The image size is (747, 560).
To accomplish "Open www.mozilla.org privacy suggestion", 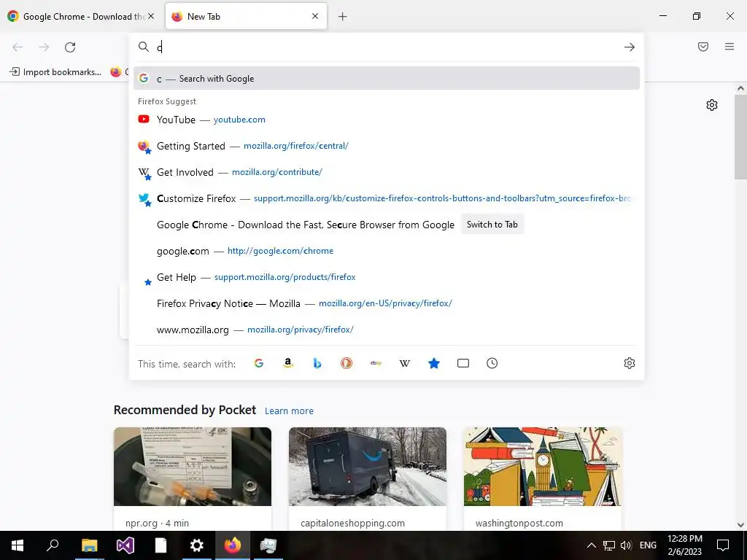I will pos(387,330).
